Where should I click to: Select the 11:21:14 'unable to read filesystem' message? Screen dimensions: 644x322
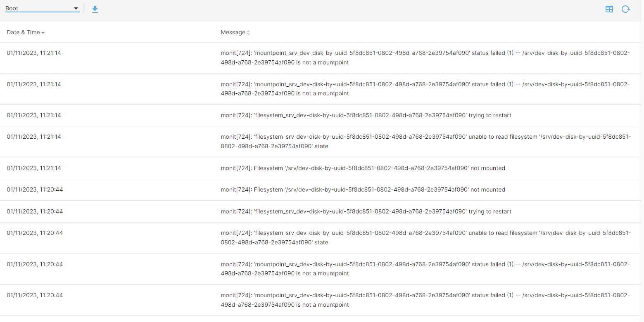(426, 141)
